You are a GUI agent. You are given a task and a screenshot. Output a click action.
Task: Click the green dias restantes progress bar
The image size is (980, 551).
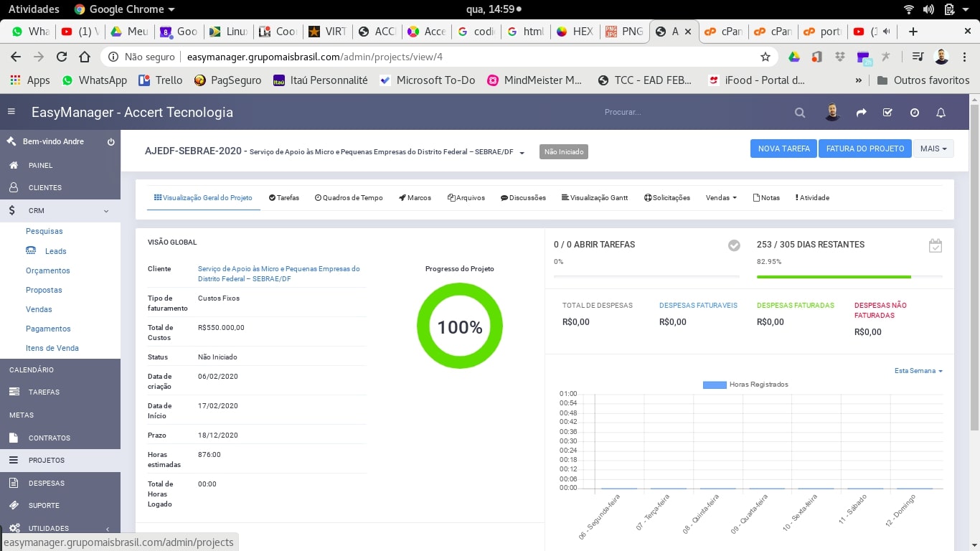(x=834, y=276)
